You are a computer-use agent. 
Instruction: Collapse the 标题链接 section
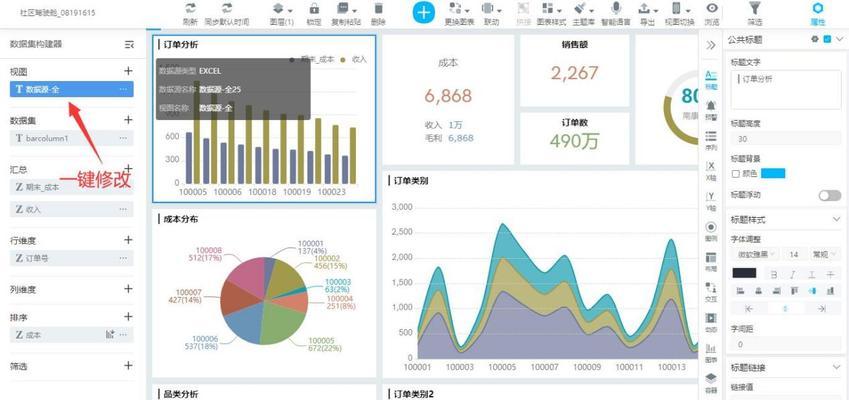tap(836, 368)
